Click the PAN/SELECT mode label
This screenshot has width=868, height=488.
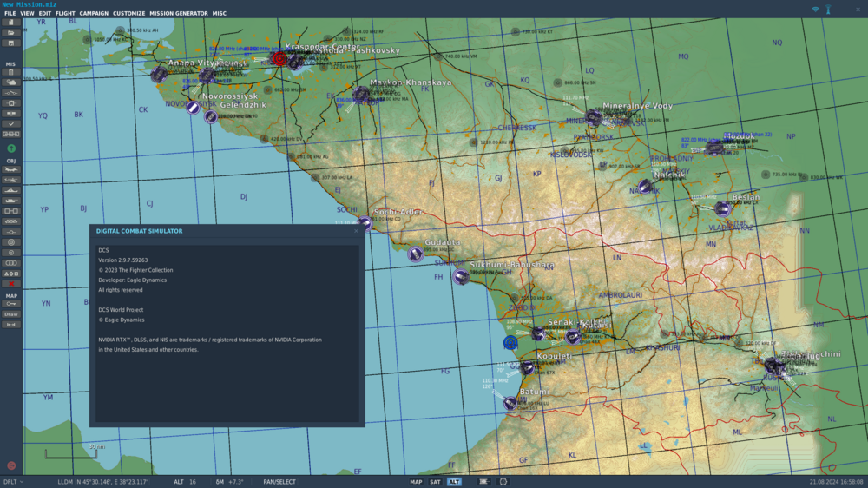pyautogui.click(x=279, y=482)
